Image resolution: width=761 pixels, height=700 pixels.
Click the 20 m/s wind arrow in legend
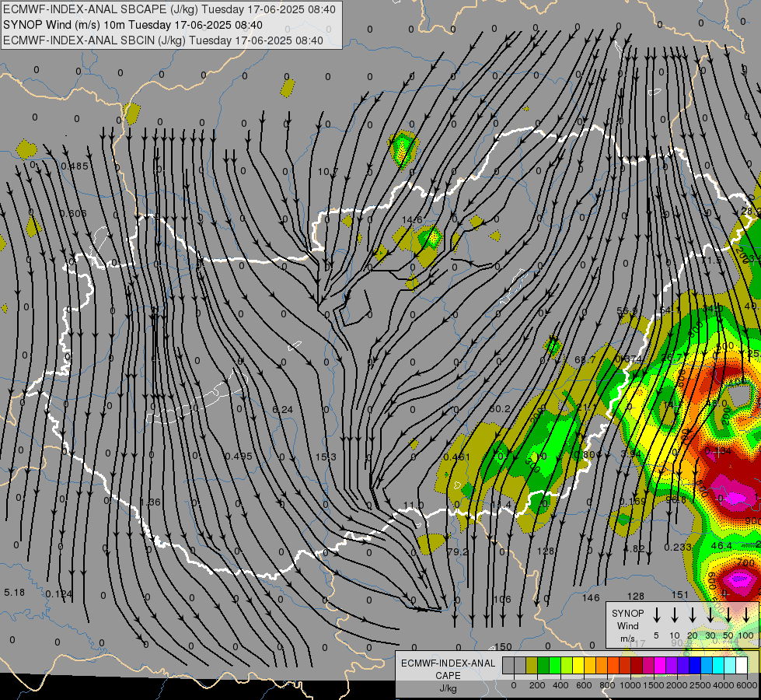click(x=693, y=615)
